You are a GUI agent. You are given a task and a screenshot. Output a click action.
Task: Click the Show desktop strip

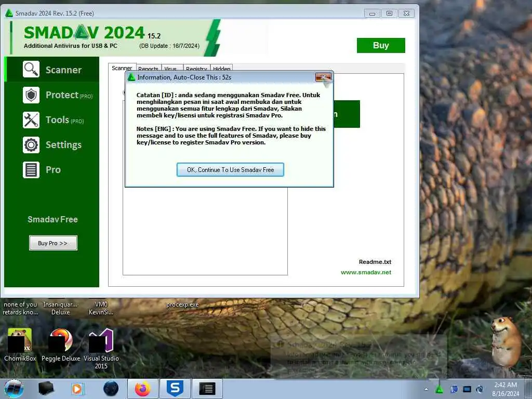click(x=528, y=389)
